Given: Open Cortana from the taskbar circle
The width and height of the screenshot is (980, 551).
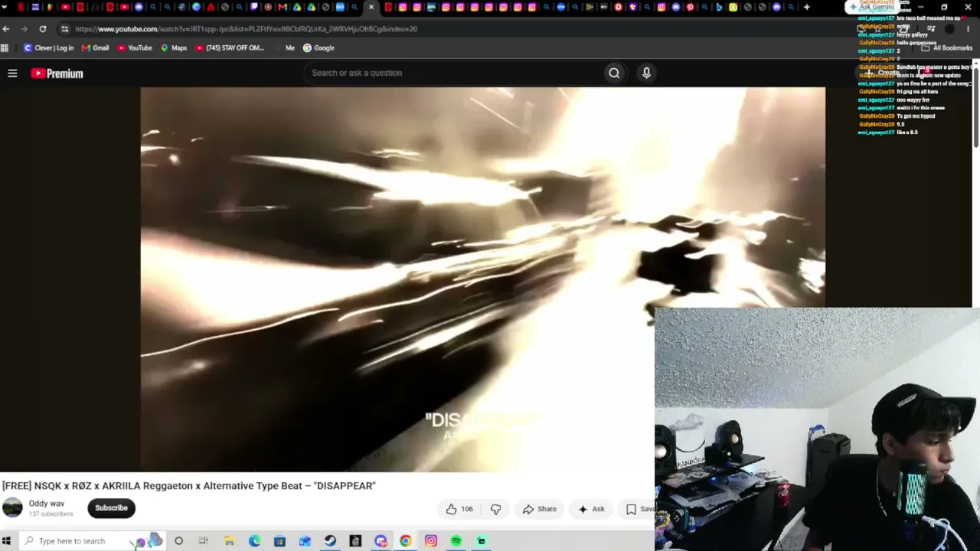Looking at the screenshot, I should tap(178, 541).
